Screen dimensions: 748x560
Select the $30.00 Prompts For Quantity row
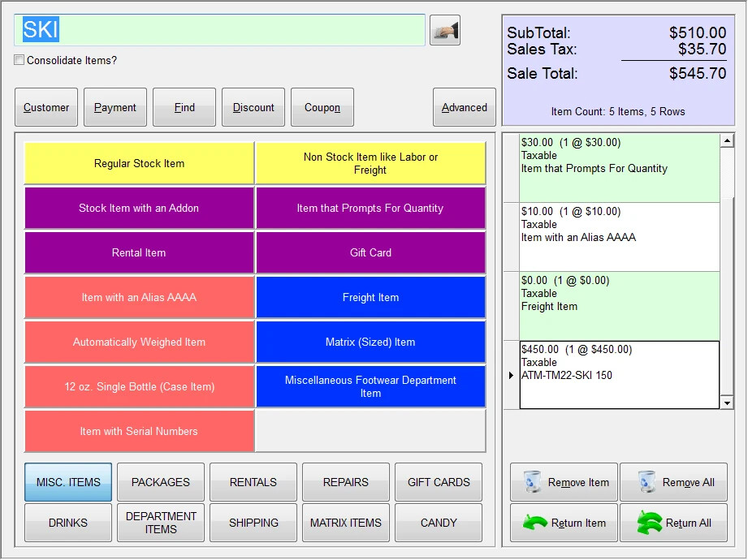619,168
